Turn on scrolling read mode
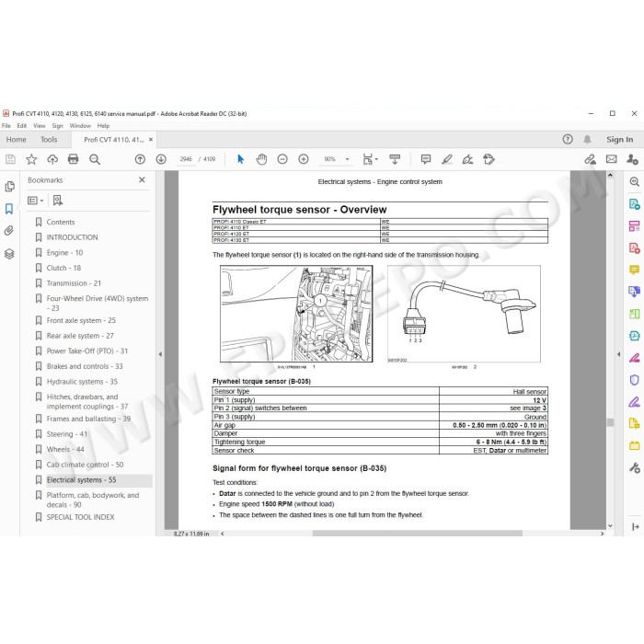The width and height of the screenshot is (644, 644). 395,159
